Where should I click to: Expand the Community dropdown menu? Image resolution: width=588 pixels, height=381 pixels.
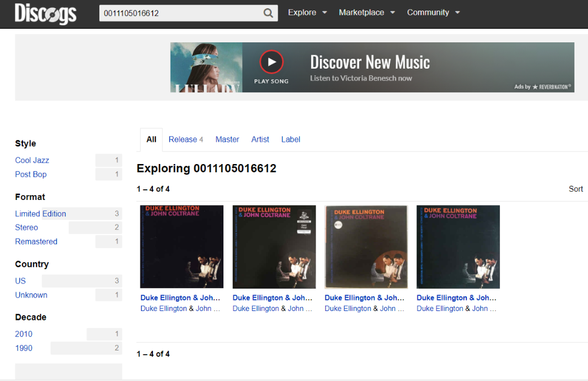click(x=433, y=12)
